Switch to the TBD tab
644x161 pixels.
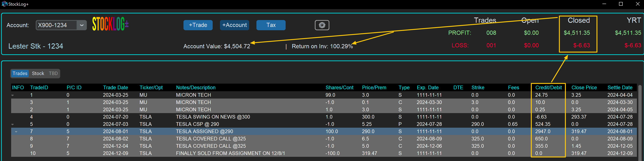[x=53, y=73]
